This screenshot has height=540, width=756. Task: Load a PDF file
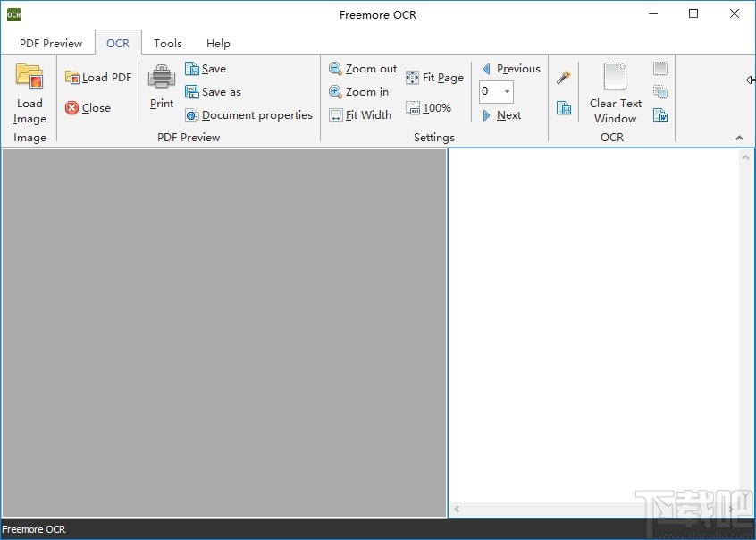(x=98, y=77)
